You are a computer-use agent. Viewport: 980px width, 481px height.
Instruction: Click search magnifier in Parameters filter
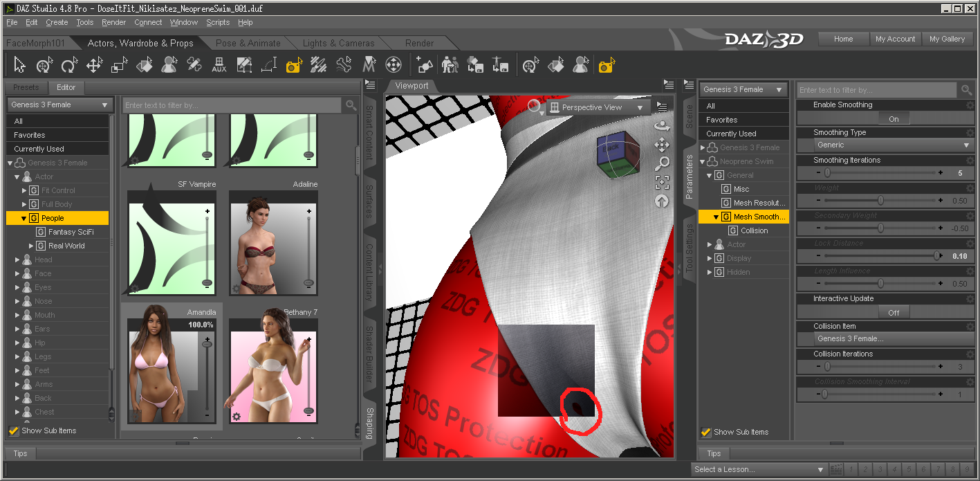point(966,90)
